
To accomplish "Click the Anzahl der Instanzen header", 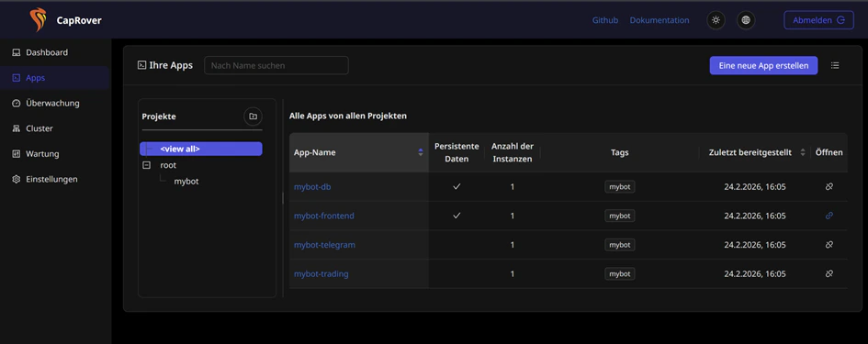I will pos(513,152).
